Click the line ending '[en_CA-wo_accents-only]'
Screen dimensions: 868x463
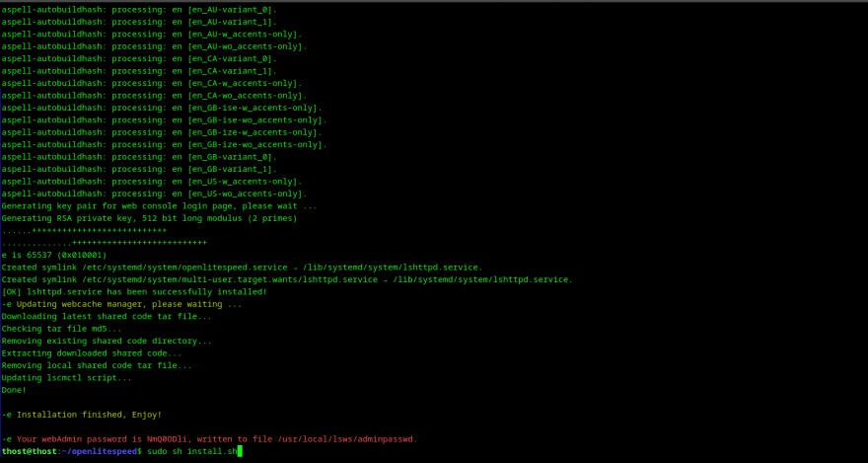[x=155, y=95]
